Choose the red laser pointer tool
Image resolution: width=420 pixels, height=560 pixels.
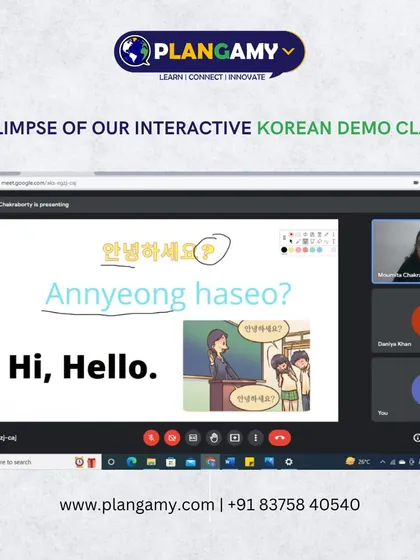pos(291,234)
